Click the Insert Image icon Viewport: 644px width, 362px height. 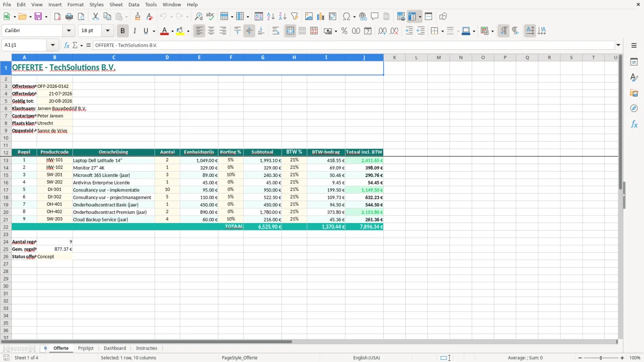(309, 17)
